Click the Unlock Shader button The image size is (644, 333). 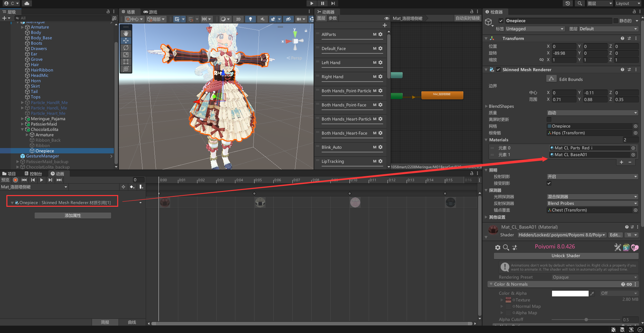[566, 256]
